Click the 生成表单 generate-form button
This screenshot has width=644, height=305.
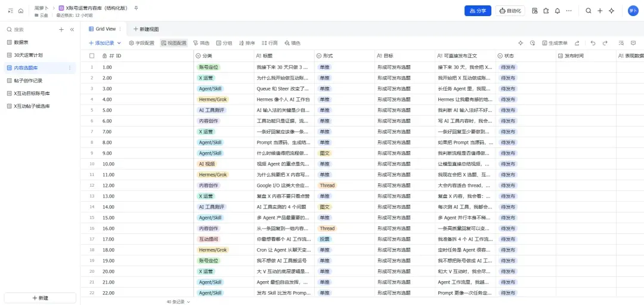click(555, 43)
